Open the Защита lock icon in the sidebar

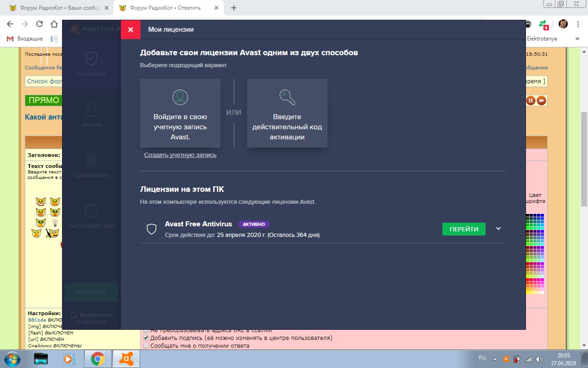tap(91, 109)
